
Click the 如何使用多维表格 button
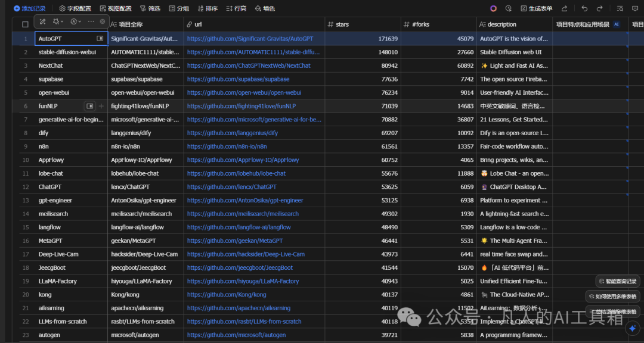click(x=612, y=296)
